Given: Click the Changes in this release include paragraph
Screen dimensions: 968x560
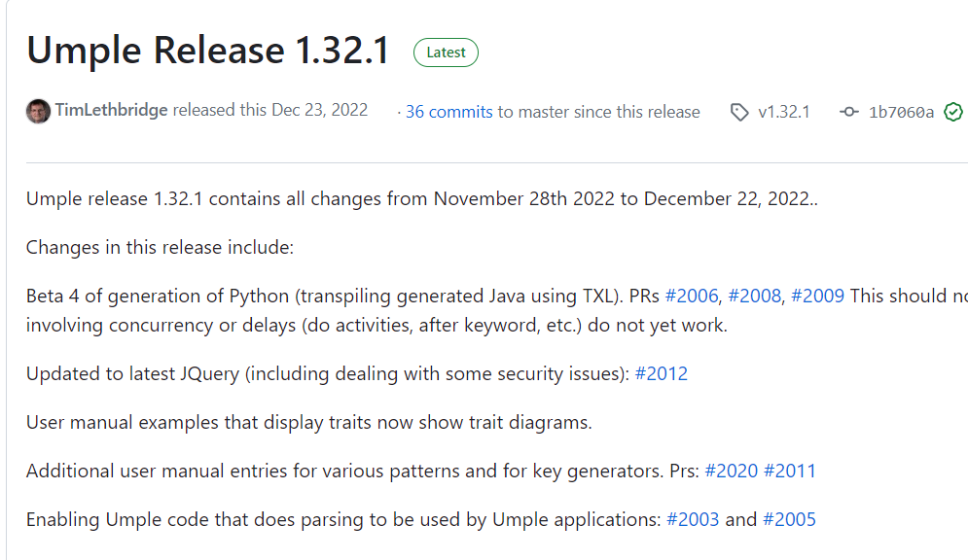Looking at the screenshot, I should (160, 247).
